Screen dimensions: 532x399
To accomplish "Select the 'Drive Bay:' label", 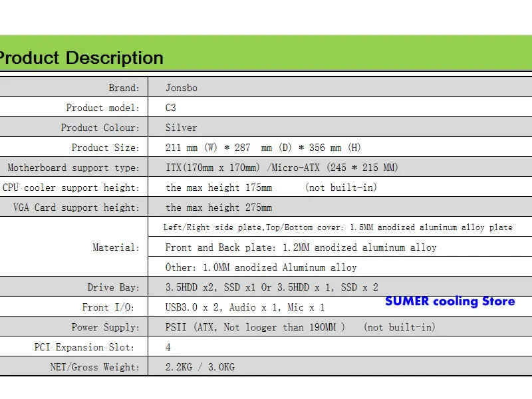I will 113,287.
